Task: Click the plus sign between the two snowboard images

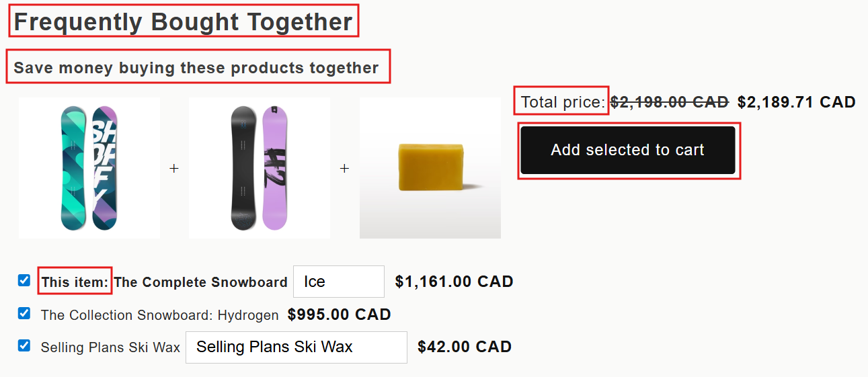Action: [x=174, y=169]
